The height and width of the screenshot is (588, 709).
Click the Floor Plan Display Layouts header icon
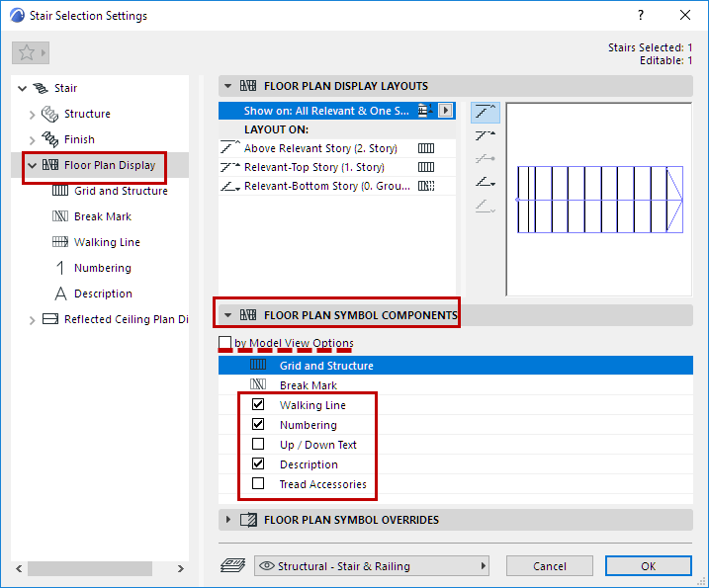(248, 86)
